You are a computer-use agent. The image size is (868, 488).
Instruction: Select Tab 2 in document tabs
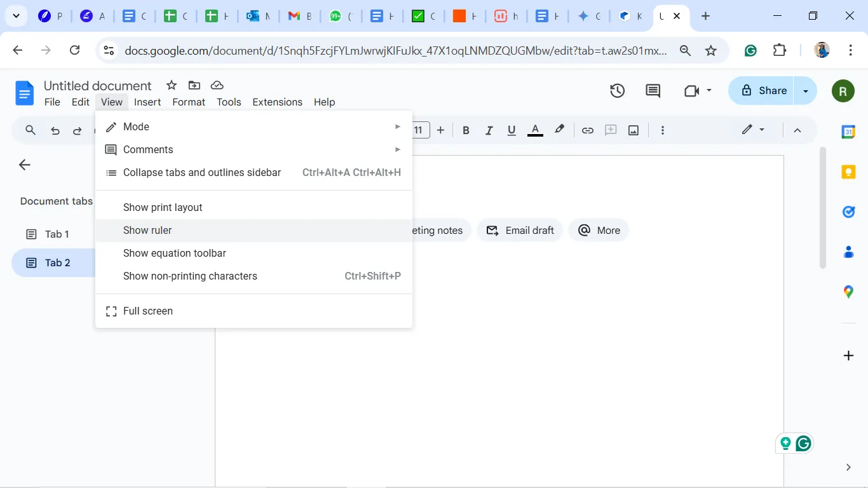tap(53, 263)
